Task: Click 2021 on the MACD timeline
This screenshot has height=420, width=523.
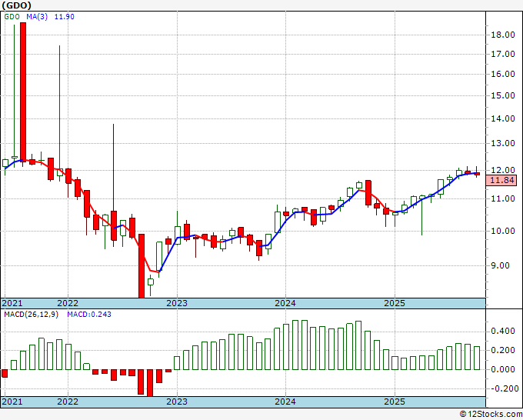Action: [12, 402]
